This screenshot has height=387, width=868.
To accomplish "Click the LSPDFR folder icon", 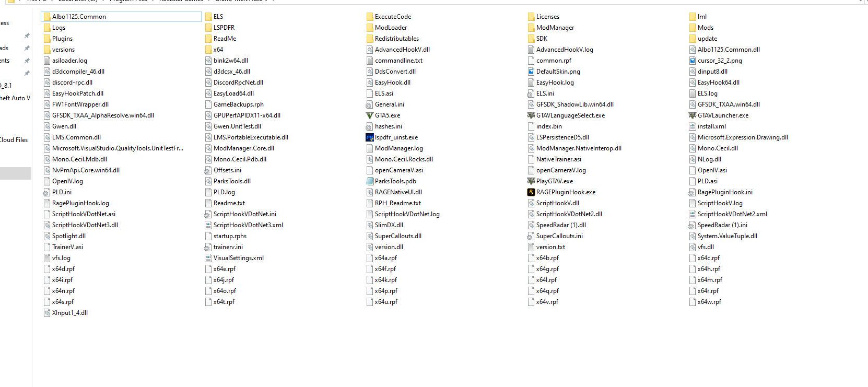I will click(208, 28).
